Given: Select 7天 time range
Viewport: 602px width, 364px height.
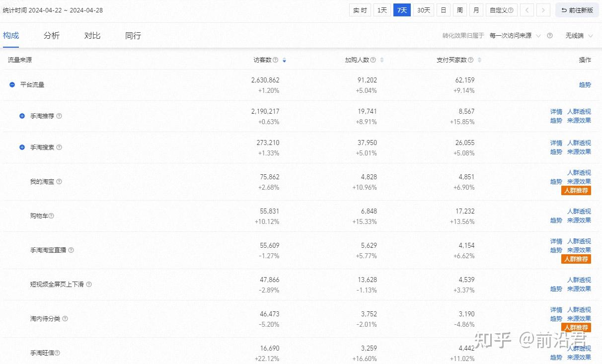Looking at the screenshot, I should 402,10.
